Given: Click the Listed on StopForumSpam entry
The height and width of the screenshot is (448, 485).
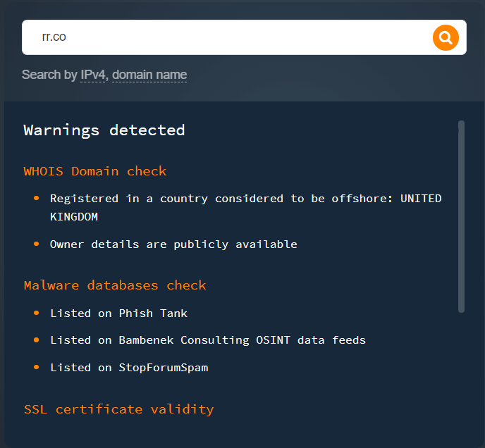Looking at the screenshot, I should (x=129, y=368).
